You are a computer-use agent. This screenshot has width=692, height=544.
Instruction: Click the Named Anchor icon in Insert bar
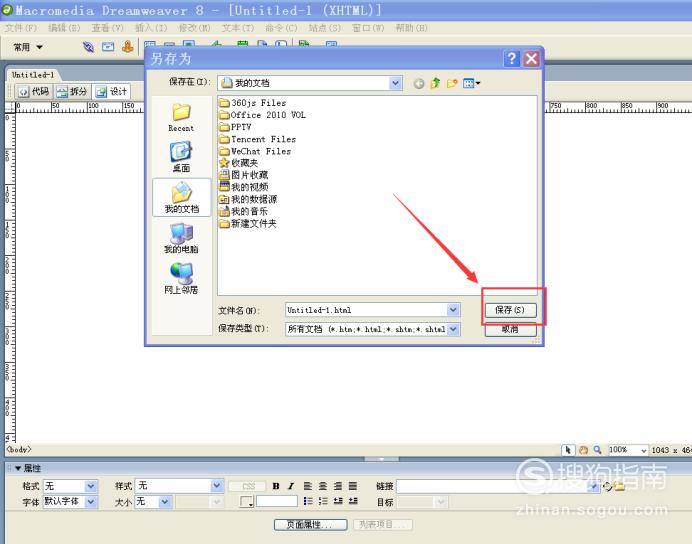pyautogui.click(x=128, y=46)
